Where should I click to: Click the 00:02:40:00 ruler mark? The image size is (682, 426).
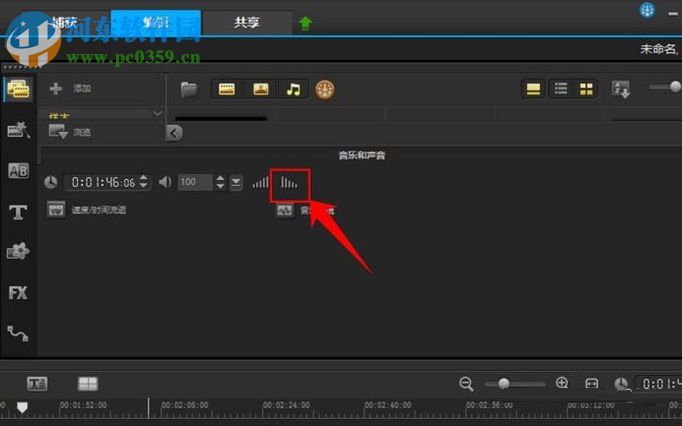coord(388,405)
